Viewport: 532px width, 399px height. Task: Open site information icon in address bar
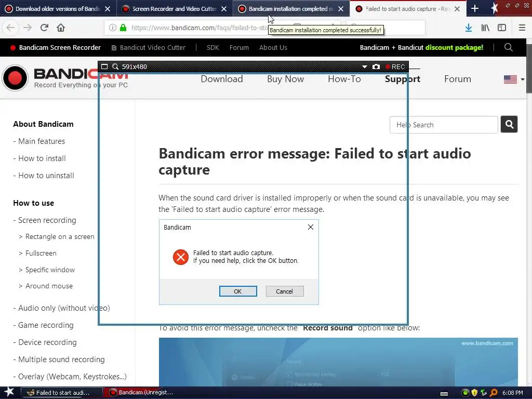[x=113, y=28]
